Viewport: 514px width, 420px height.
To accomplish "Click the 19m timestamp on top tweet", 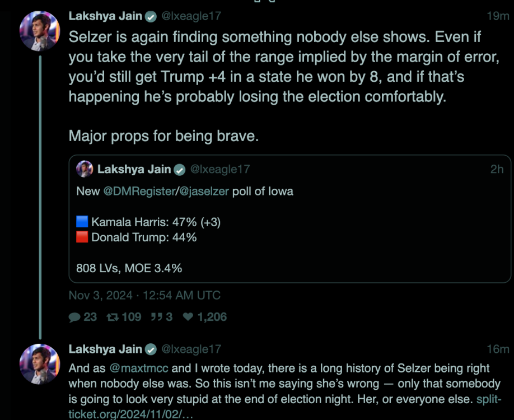I will tap(498, 16).
